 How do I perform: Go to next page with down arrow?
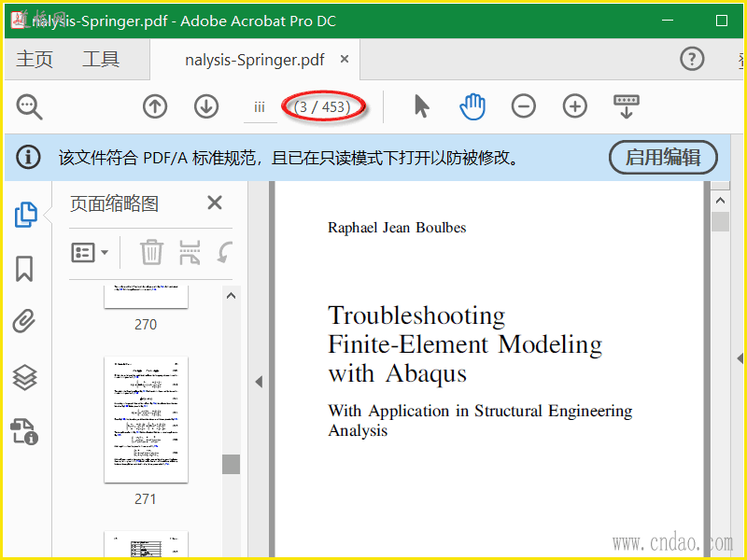tap(206, 106)
